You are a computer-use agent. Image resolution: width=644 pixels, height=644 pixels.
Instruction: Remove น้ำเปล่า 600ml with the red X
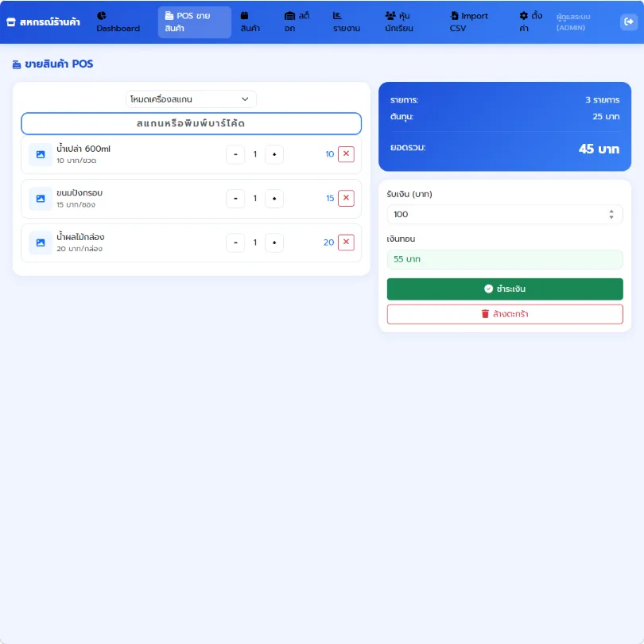point(346,154)
